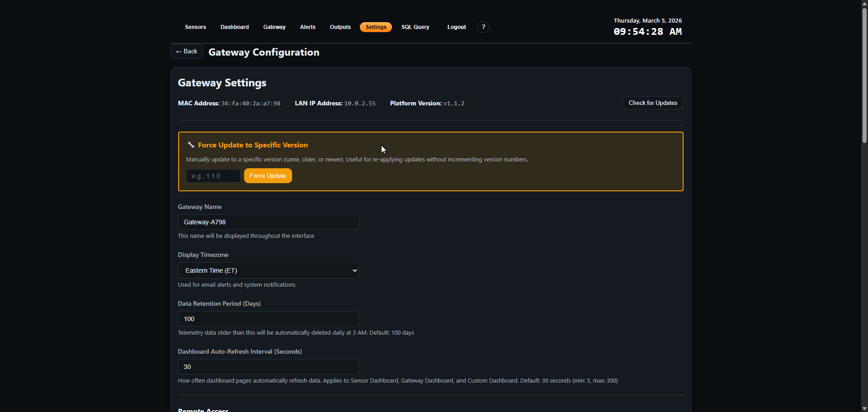Click the Logout link
This screenshot has width=868, height=412.
(x=457, y=27)
